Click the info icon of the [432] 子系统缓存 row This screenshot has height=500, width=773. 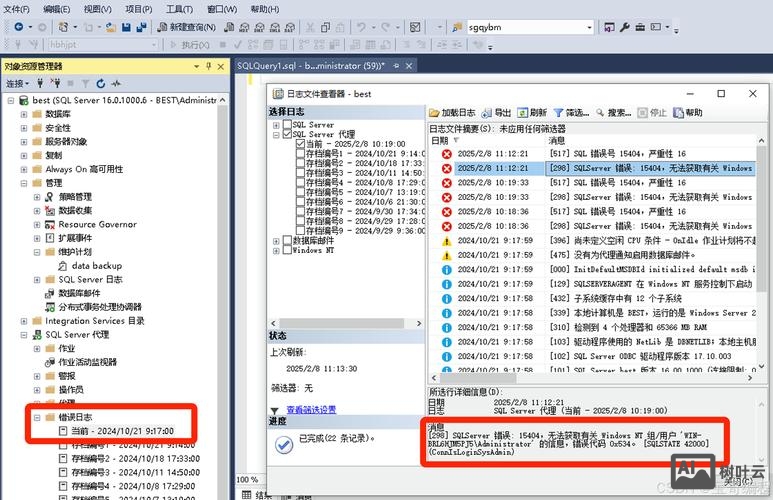click(447, 299)
